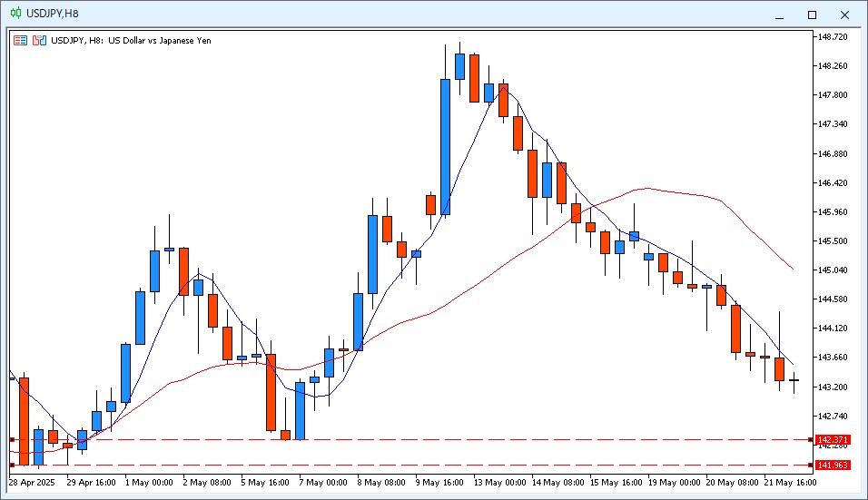Open the one-click trading panel icon
Screen dimensions: 868x500
21,40
